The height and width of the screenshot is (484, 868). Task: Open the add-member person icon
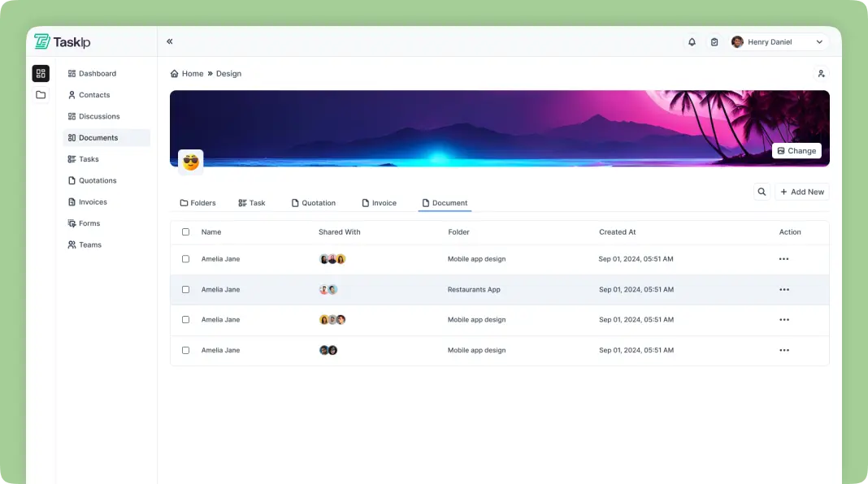pos(821,73)
